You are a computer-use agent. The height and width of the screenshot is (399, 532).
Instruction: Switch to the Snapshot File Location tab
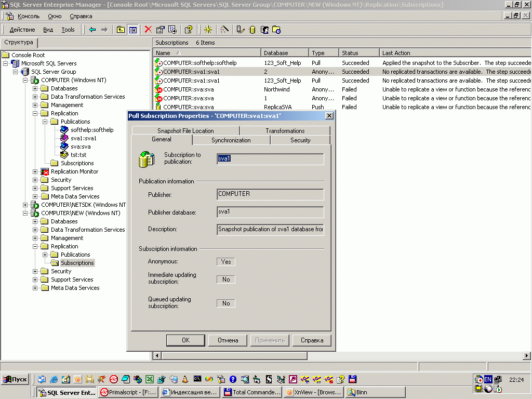pyautogui.click(x=185, y=130)
